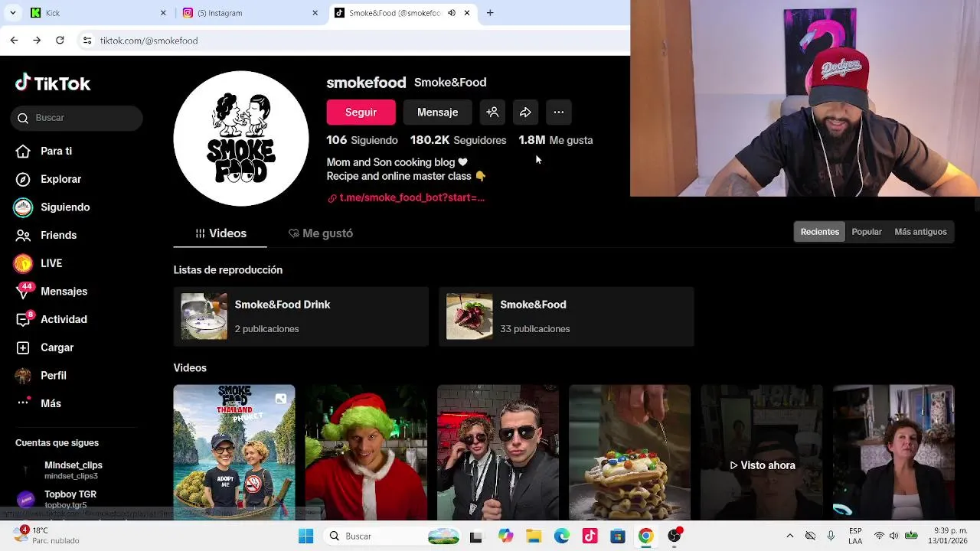Screen dimensions: 980x551
Task: Open the volume tray control
Action: [893, 536]
